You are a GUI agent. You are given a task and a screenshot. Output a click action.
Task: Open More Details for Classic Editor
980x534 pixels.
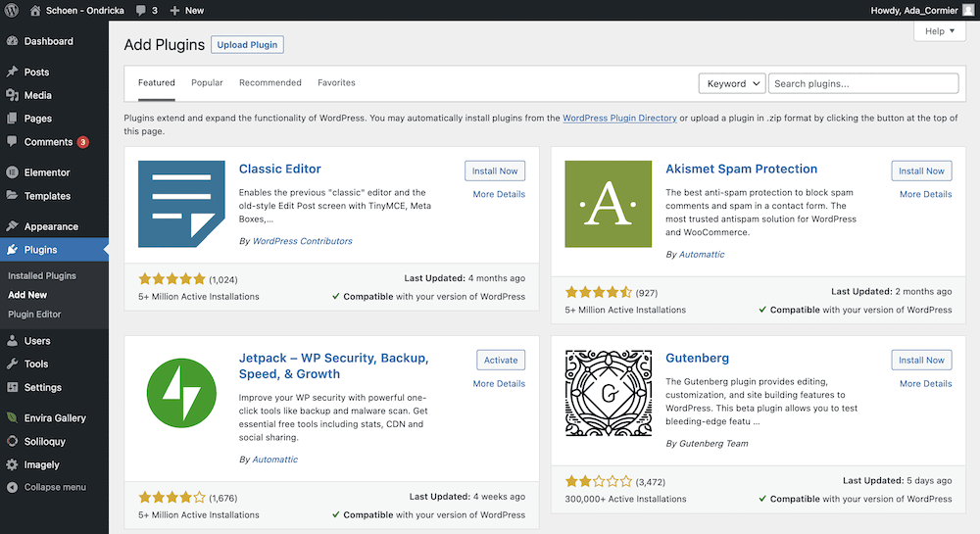[x=499, y=194]
